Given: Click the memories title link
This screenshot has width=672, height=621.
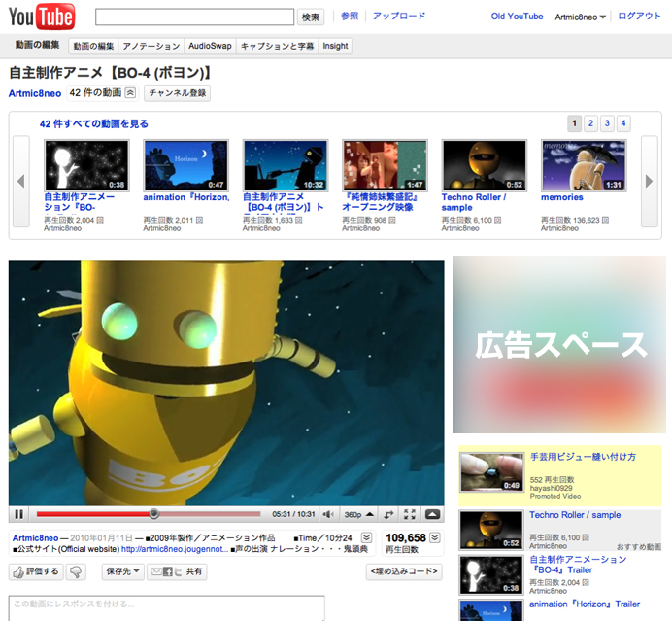Looking at the screenshot, I should (562, 197).
